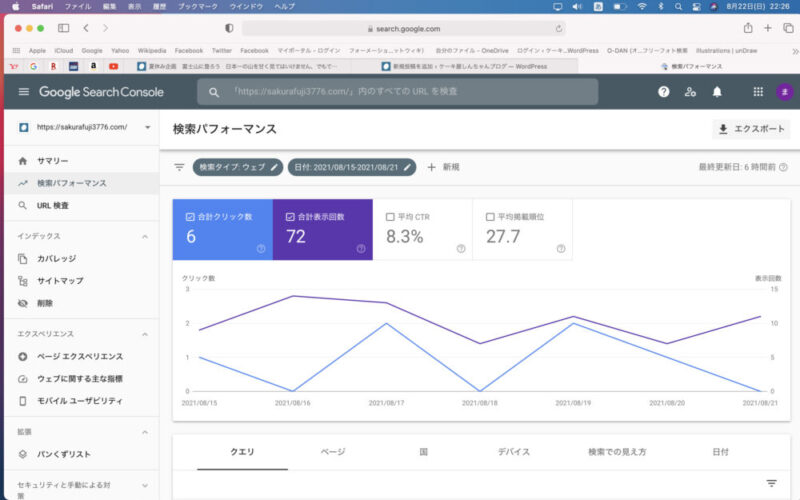
Task: Edit the 日付 date range pencil
Action: (407, 167)
